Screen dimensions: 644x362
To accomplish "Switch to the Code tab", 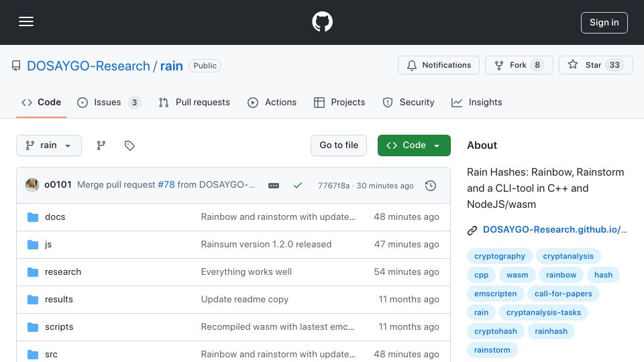I will point(41,102).
